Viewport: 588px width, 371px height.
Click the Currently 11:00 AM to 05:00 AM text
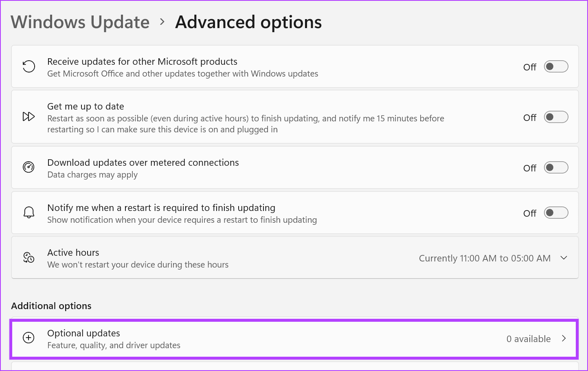[485, 258]
